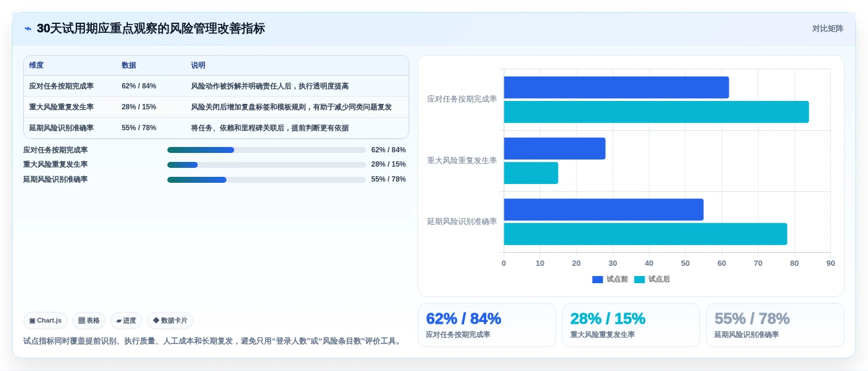Viewport: 868px width, 371px height.
Task: Click chart axis label 应对任务按期完成率
Action: pyautogui.click(x=462, y=99)
